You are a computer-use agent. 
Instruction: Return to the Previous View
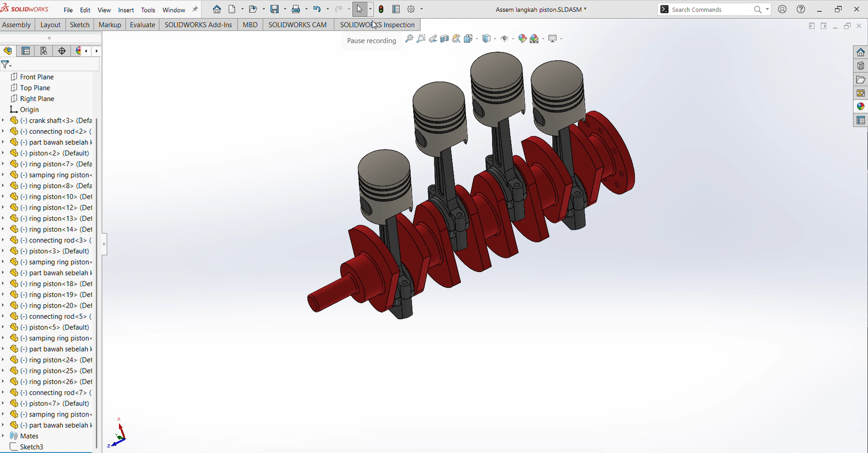[433, 39]
